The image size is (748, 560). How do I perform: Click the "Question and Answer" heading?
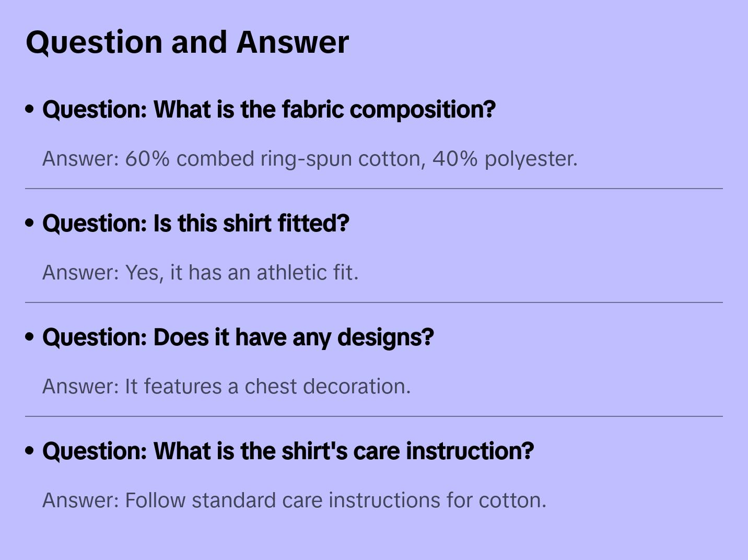coord(187,42)
